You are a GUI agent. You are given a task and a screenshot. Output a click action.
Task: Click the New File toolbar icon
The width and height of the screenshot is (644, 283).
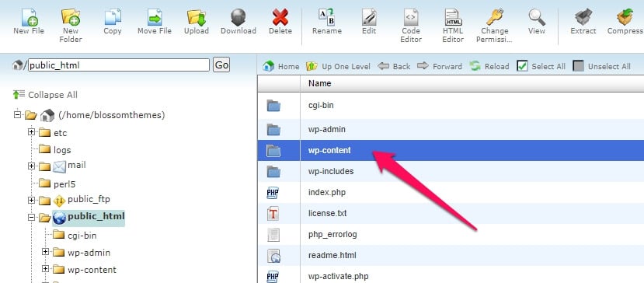point(28,17)
